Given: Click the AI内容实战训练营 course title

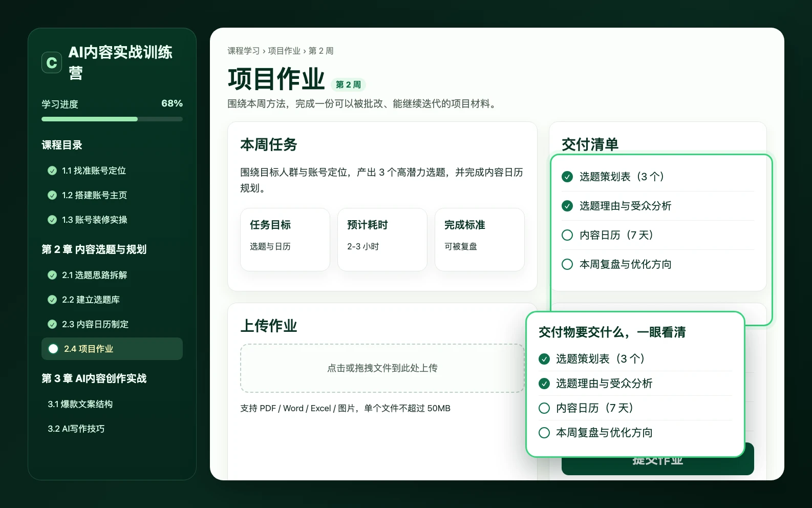Looking at the screenshot, I should (120, 62).
